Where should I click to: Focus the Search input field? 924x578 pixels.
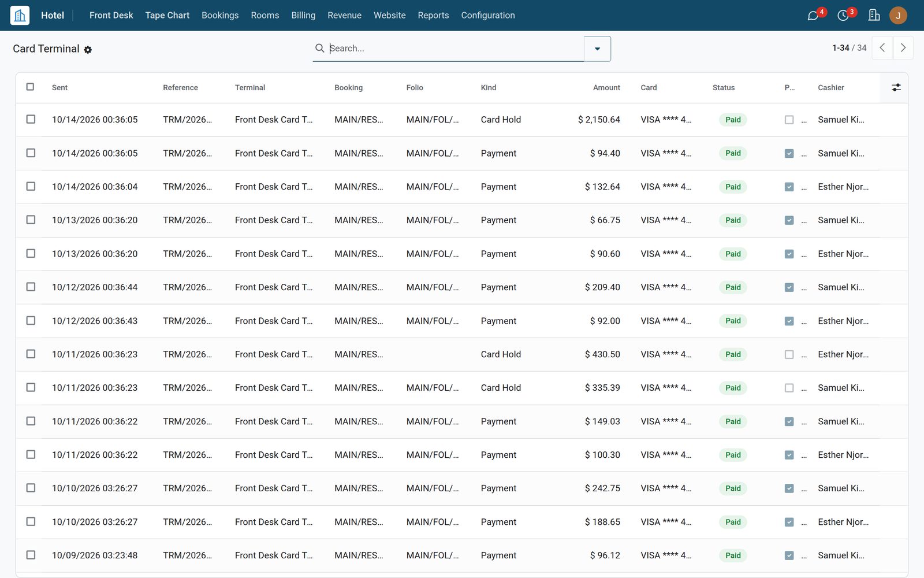tap(455, 48)
